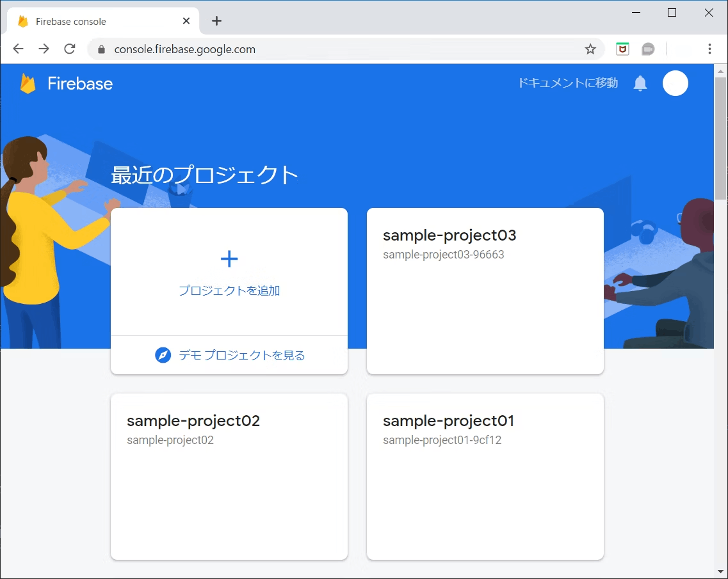Click the sample-project01-9cf12 project ID
The height and width of the screenshot is (579, 728).
coord(442,440)
